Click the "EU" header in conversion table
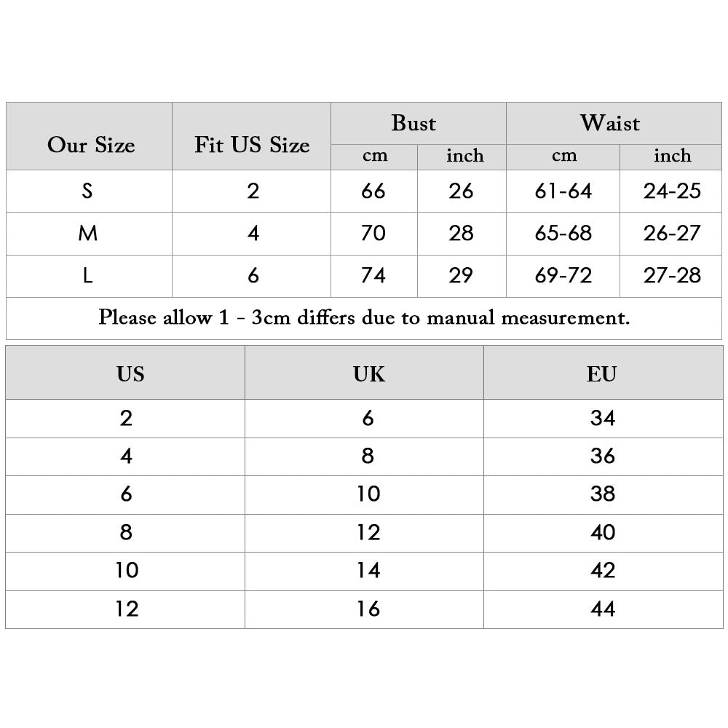 click(601, 374)
